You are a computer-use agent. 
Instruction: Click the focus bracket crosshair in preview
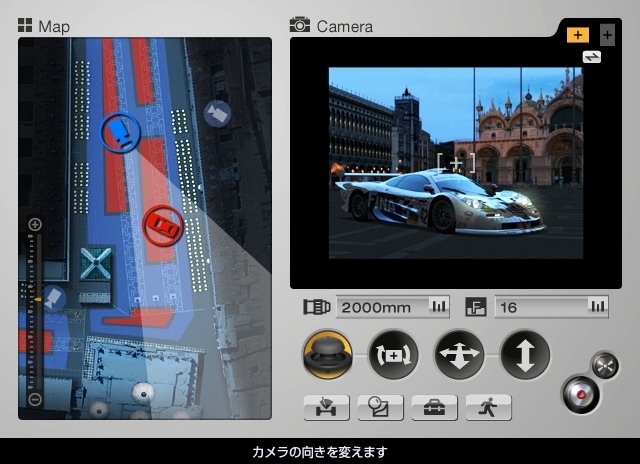(x=456, y=163)
